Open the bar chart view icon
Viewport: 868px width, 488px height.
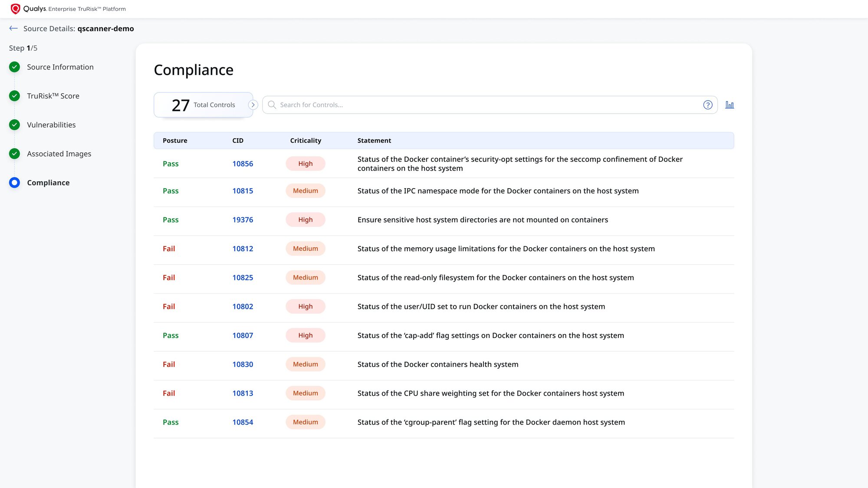(x=730, y=105)
